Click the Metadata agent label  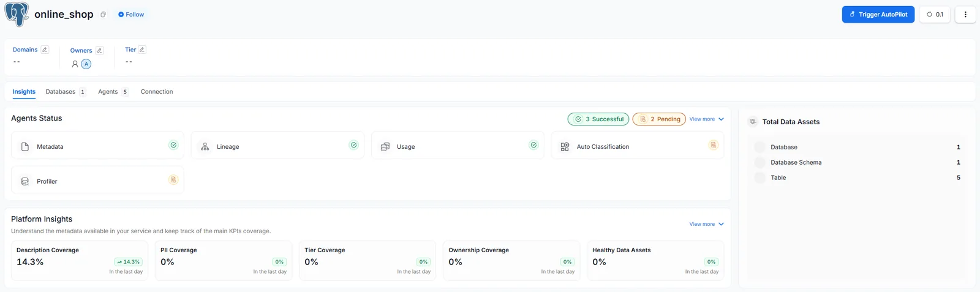pos(50,147)
